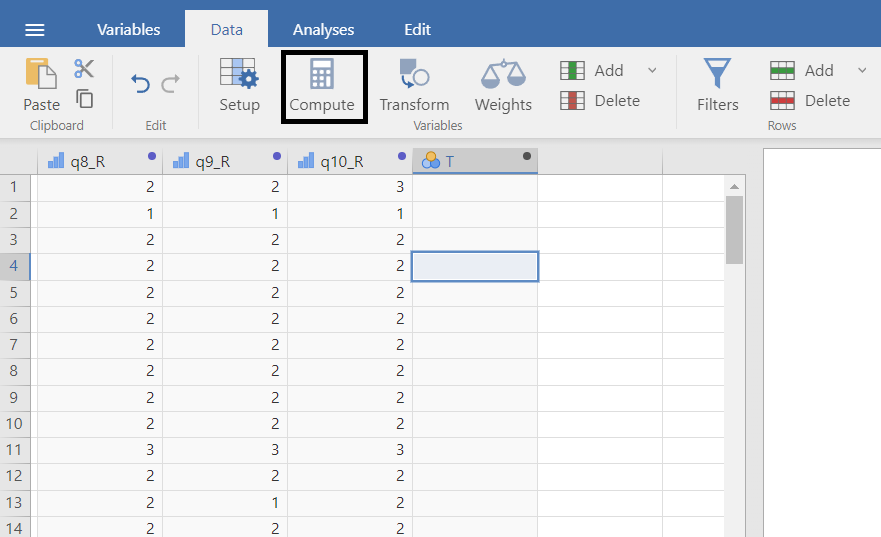Image resolution: width=881 pixels, height=537 pixels.
Task: Click the Copy icon
Action: [85, 99]
